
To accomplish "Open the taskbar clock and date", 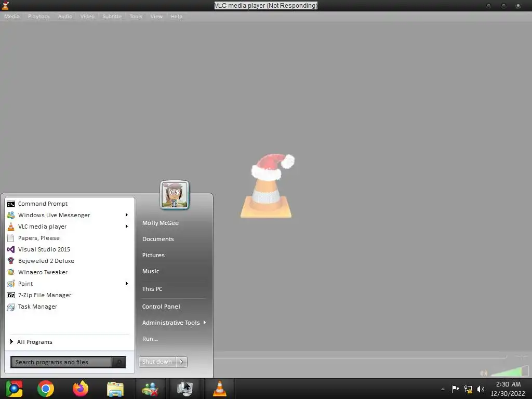I will [508, 389].
